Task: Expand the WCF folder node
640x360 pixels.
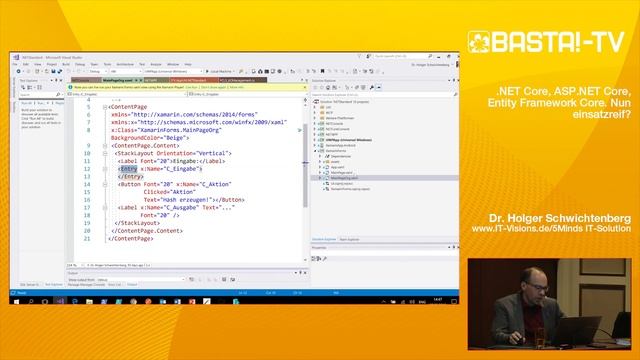Action: (x=315, y=113)
